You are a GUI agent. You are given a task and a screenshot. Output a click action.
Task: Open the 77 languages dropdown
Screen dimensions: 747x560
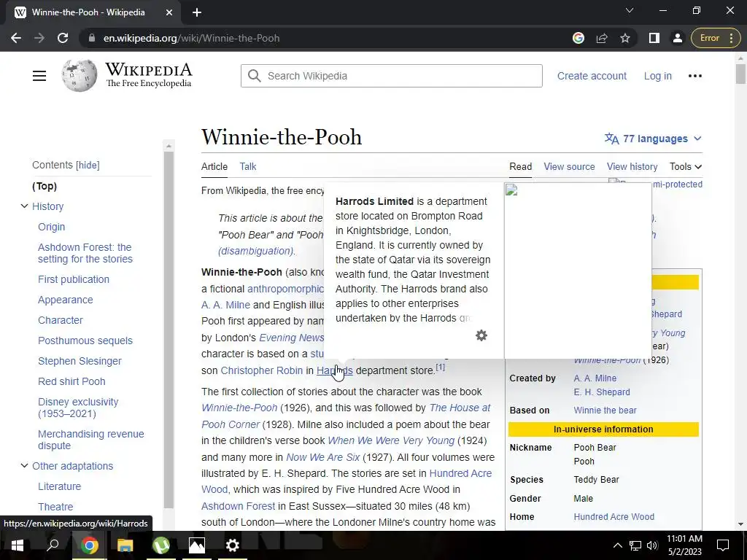[653, 139]
